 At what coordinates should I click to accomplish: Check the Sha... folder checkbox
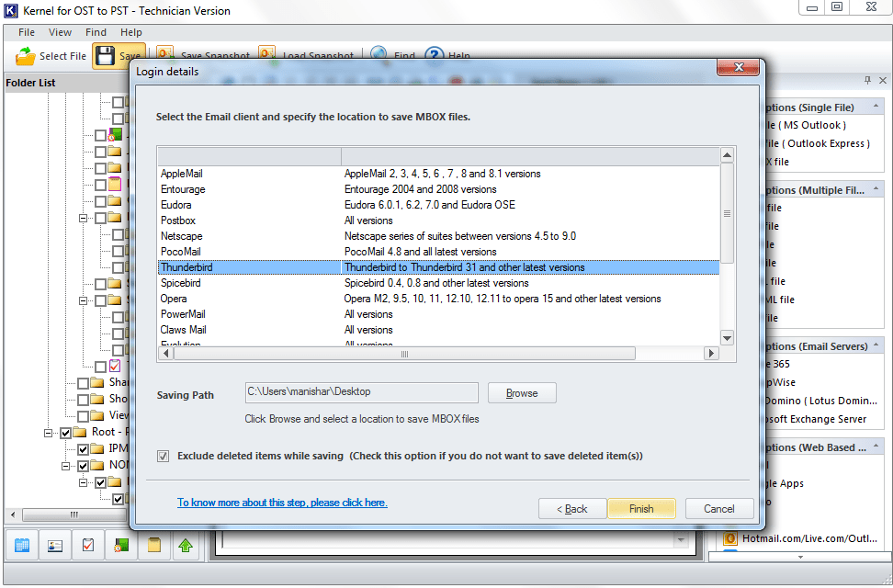pyautogui.click(x=83, y=383)
